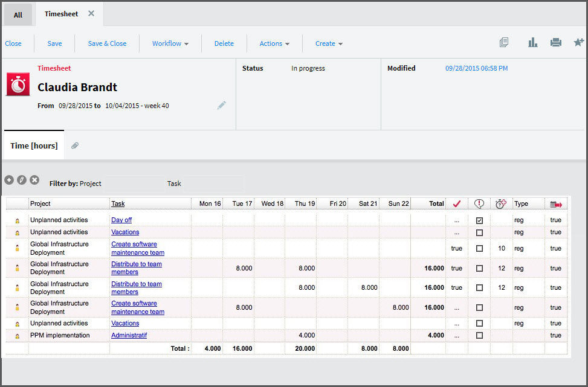Switch to the All tab
Screen dimensions: 588x387
(x=18, y=15)
